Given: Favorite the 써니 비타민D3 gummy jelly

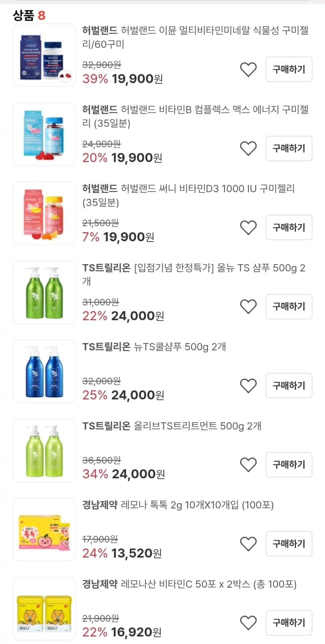Looking at the screenshot, I should [x=248, y=228].
